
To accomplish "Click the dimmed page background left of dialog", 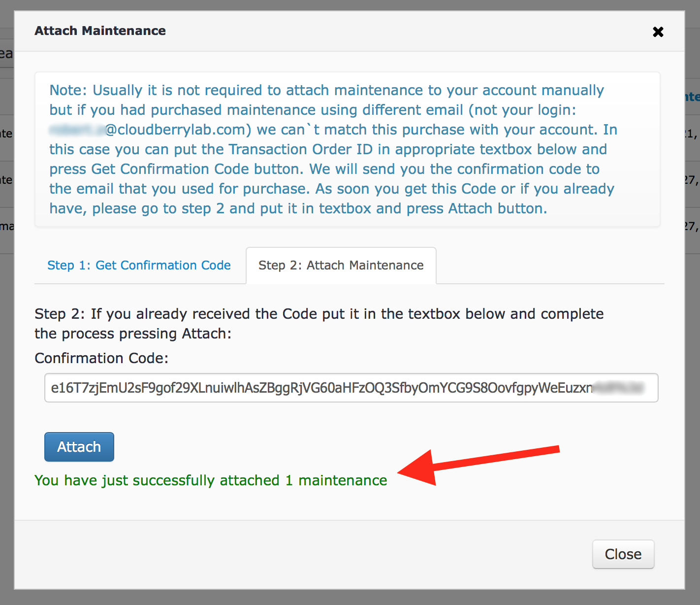I will click(x=6, y=345).
